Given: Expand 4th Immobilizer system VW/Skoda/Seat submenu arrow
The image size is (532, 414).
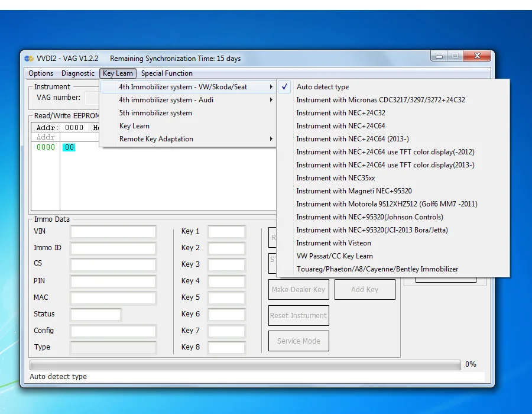Looking at the screenshot, I should click(x=271, y=87).
